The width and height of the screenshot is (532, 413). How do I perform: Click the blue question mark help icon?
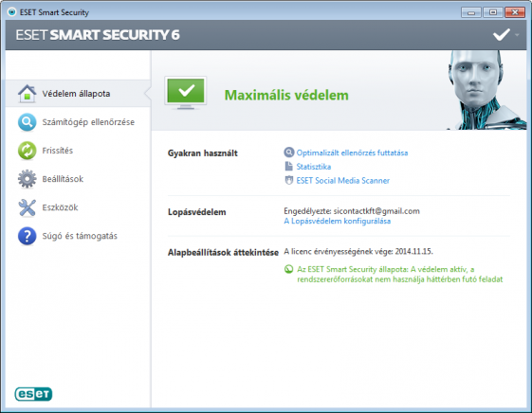(x=28, y=236)
